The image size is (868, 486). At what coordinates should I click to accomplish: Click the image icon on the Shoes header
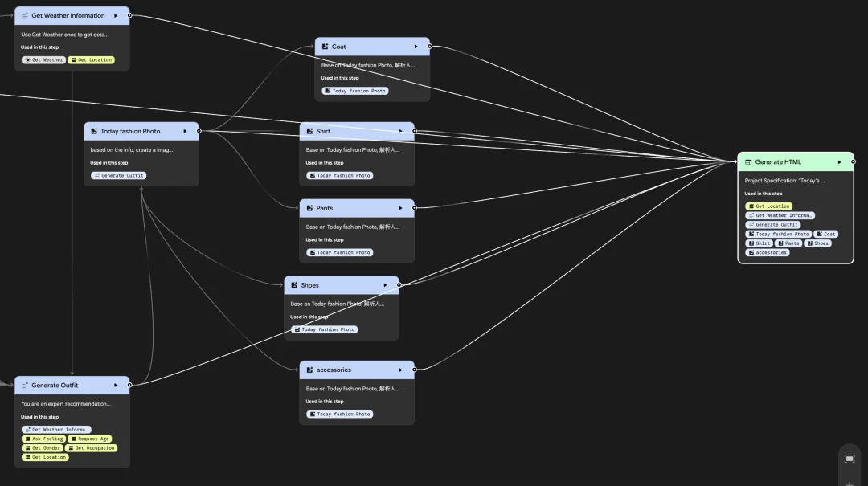[x=294, y=285]
